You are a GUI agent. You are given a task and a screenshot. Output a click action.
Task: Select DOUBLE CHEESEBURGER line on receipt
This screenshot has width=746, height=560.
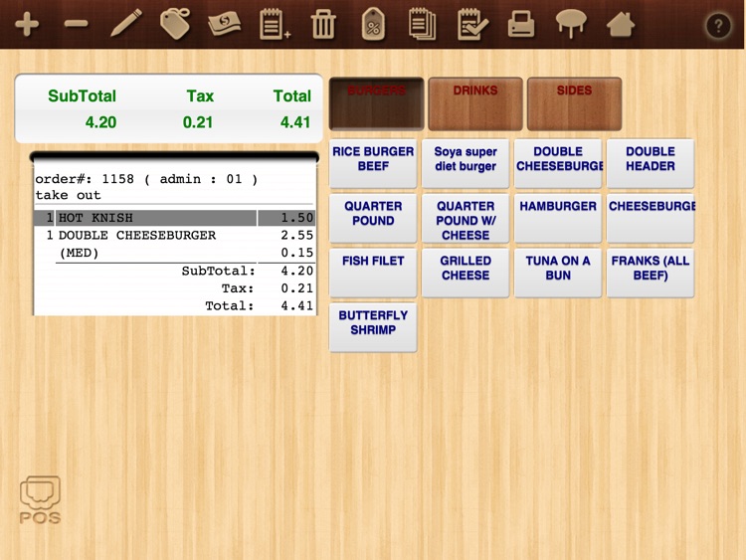175,235
